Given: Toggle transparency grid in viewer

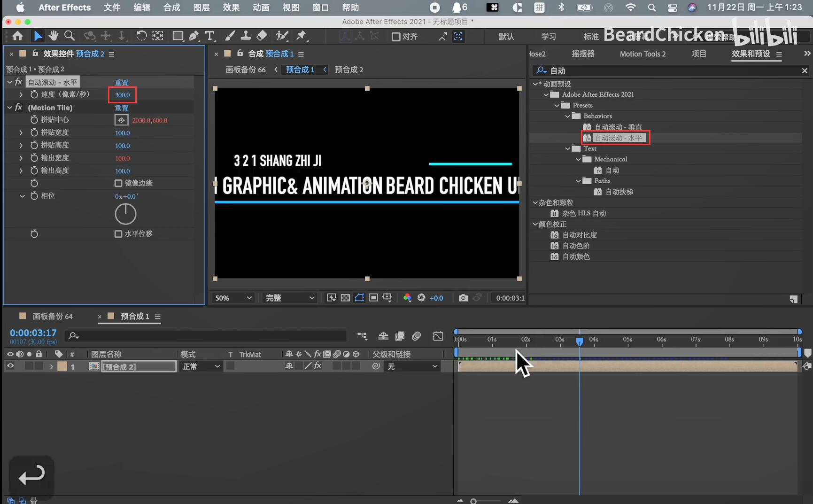Looking at the screenshot, I should pyautogui.click(x=345, y=298).
